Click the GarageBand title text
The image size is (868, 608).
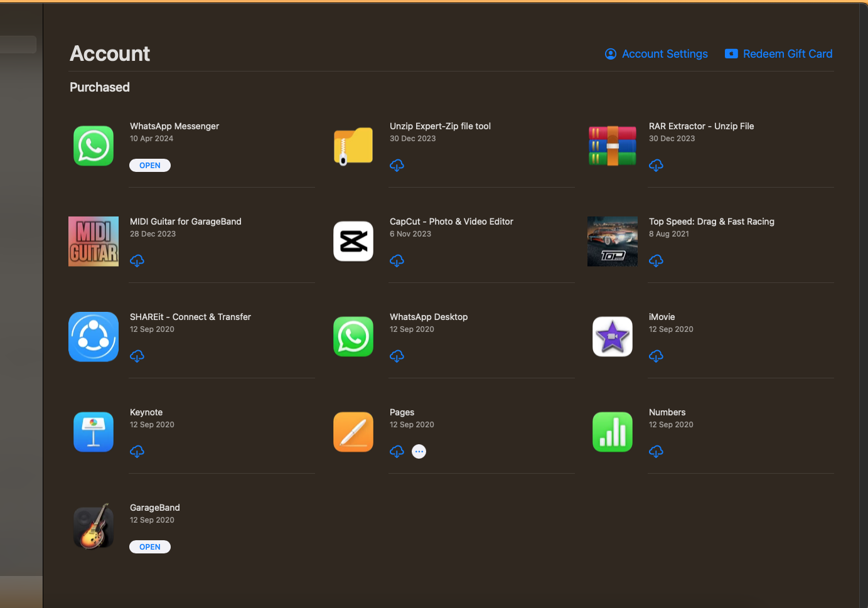tap(155, 508)
